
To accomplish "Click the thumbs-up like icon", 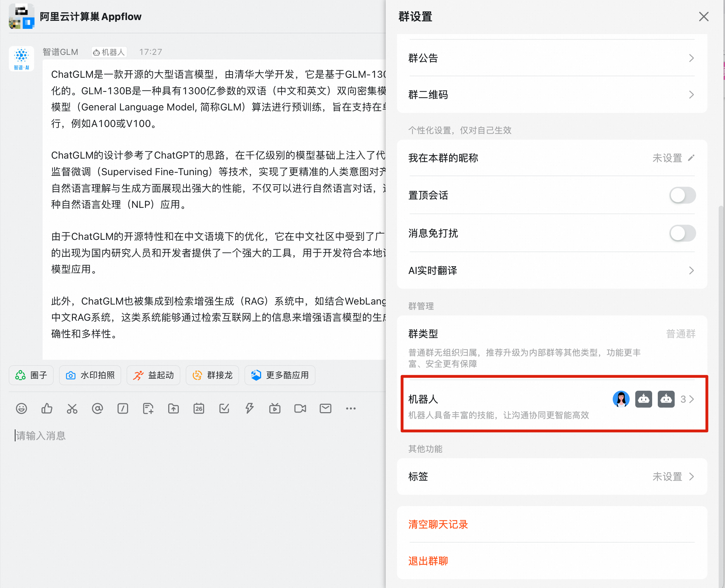I will [47, 408].
